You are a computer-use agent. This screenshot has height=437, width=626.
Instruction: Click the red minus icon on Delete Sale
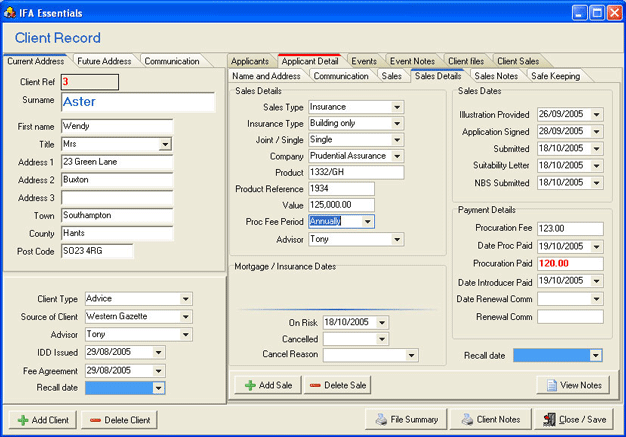(315, 386)
